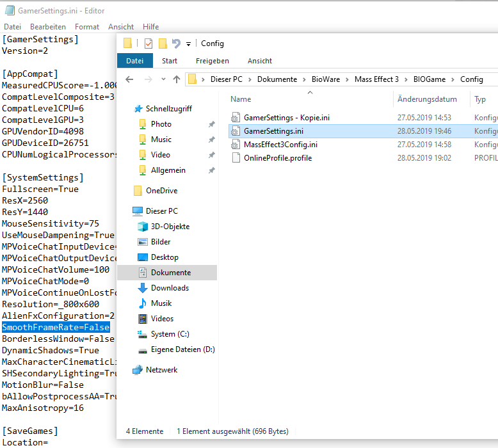Open pinned Photo folder

point(161,124)
